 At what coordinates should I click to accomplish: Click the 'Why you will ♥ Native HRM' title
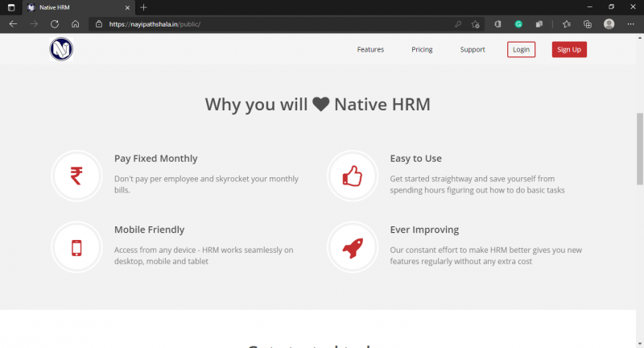(x=317, y=105)
